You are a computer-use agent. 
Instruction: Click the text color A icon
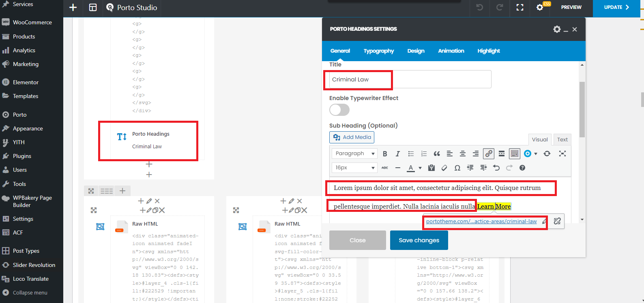(x=411, y=168)
